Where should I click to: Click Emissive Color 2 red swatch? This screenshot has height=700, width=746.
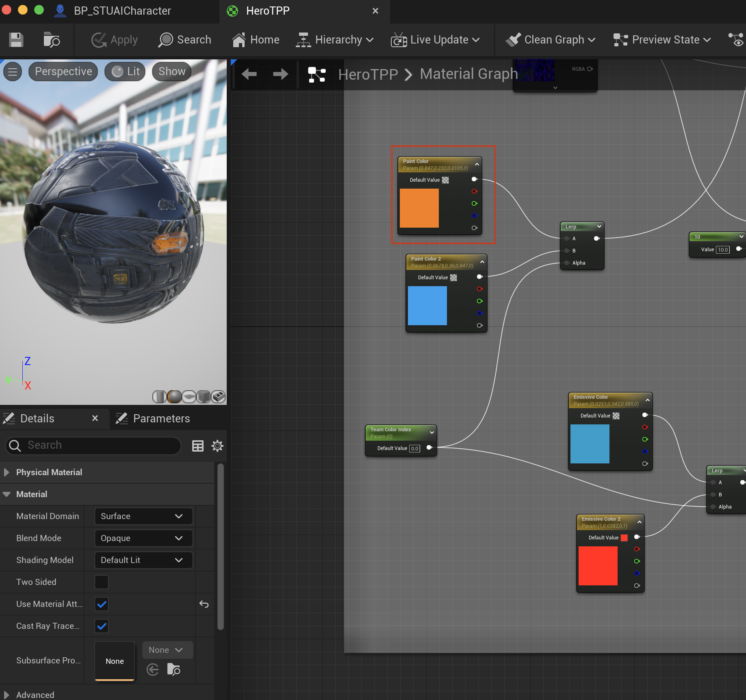[x=598, y=566]
